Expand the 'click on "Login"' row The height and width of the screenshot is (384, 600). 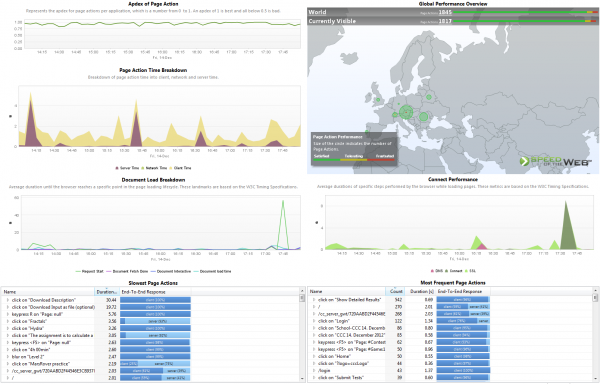tap(314, 321)
